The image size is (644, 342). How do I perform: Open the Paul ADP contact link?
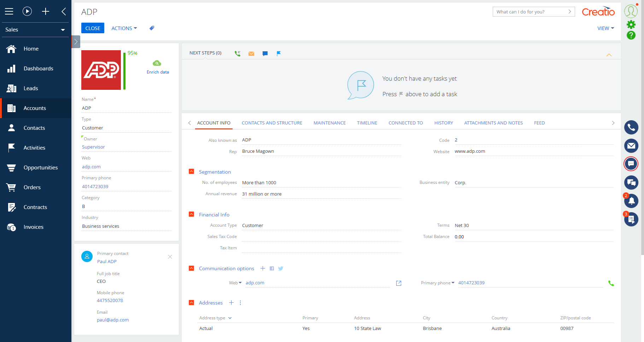[x=107, y=261]
